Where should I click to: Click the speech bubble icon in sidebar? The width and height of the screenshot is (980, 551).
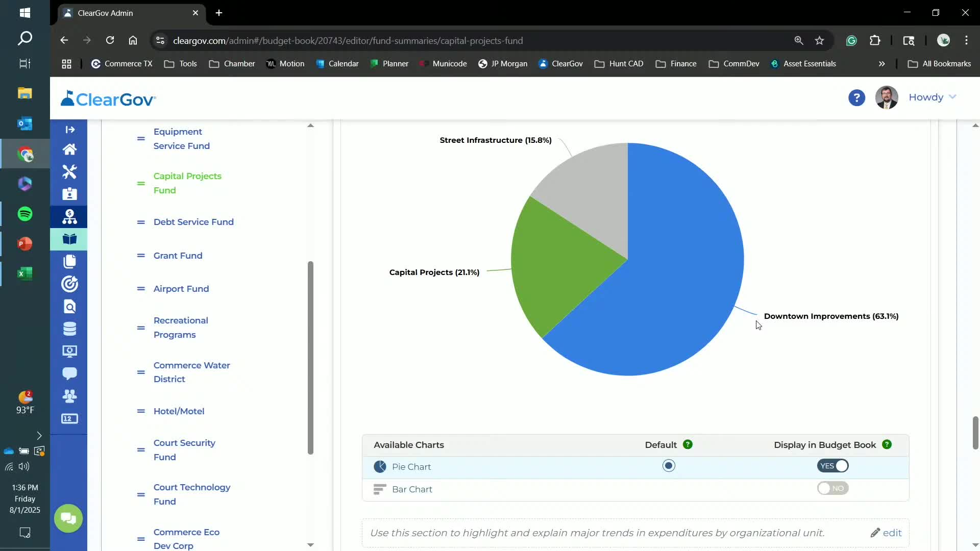(69, 373)
